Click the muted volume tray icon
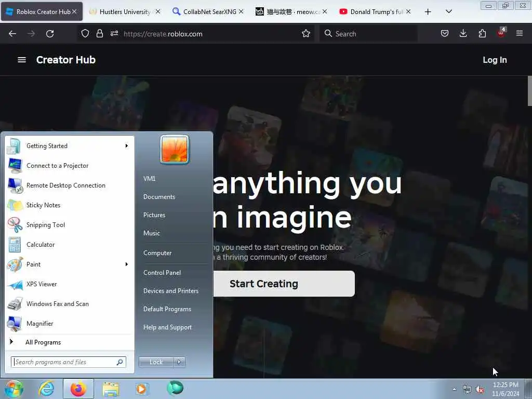 coord(480,390)
